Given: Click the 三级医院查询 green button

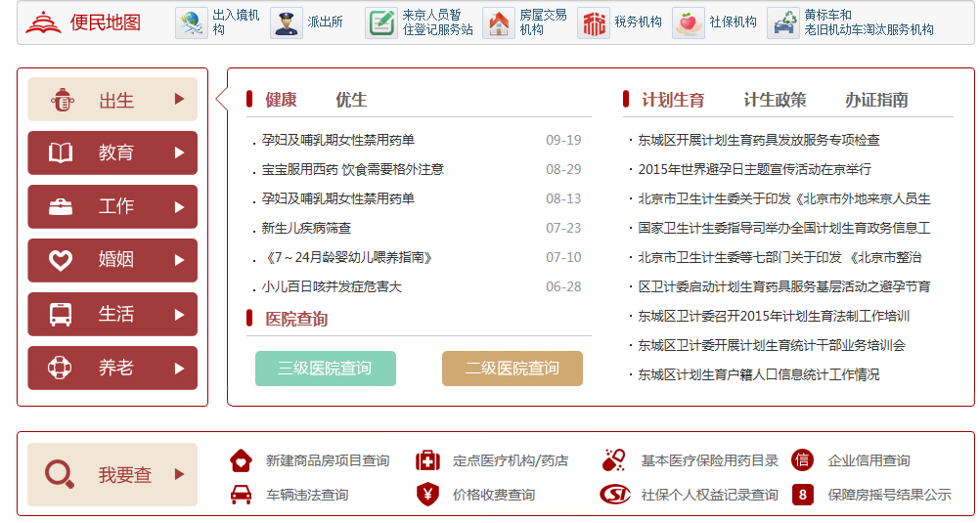Looking at the screenshot, I should tap(325, 368).
